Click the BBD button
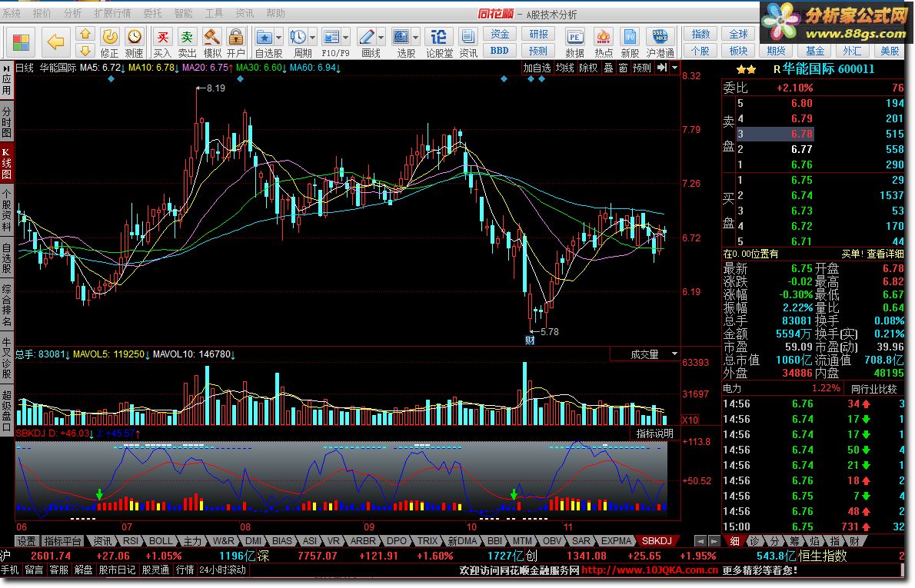The width and height of the screenshot is (915, 588). pyautogui.click(x=500, y=50)
